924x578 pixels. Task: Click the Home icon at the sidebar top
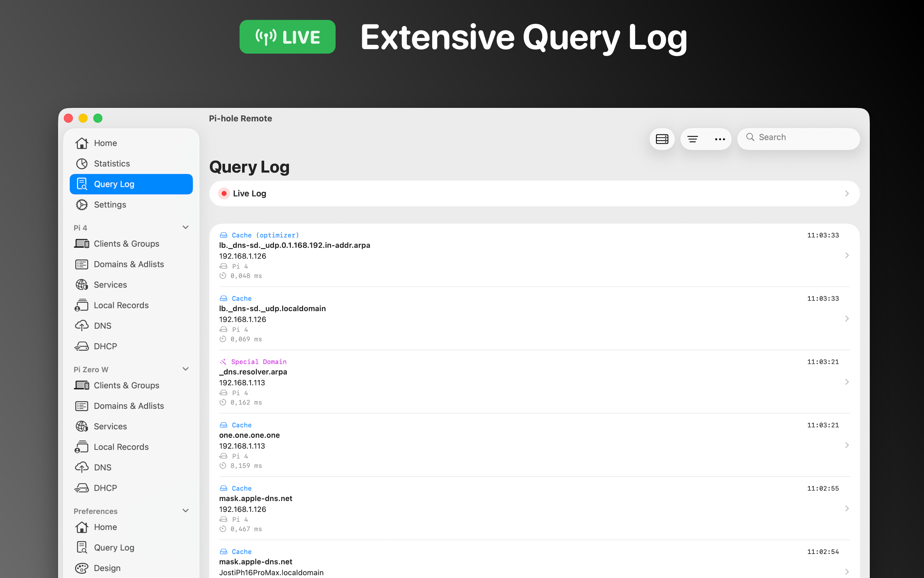[82, 143]
